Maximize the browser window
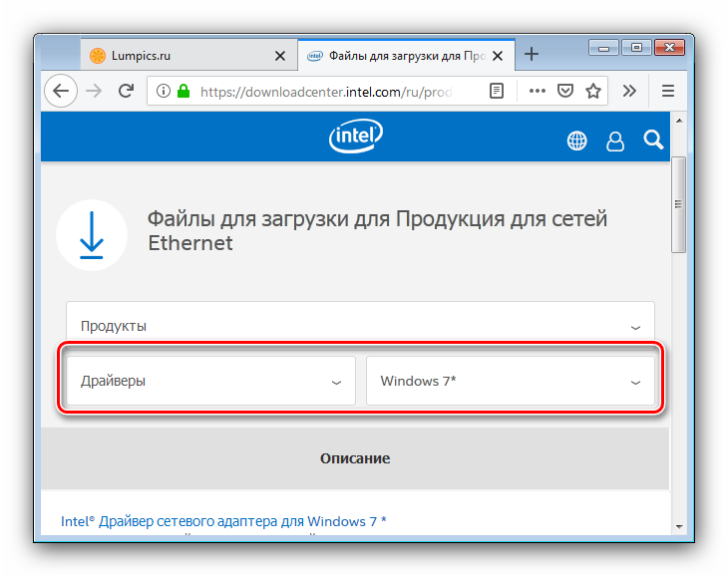This screenshot has height=576, width=728. [x=636, y=47]
